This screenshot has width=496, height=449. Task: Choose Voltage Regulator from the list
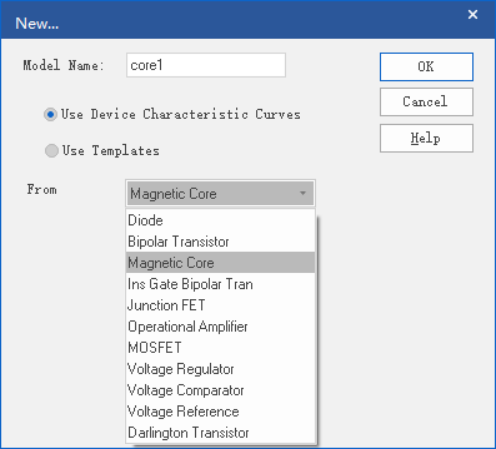[x=220, y=369]
